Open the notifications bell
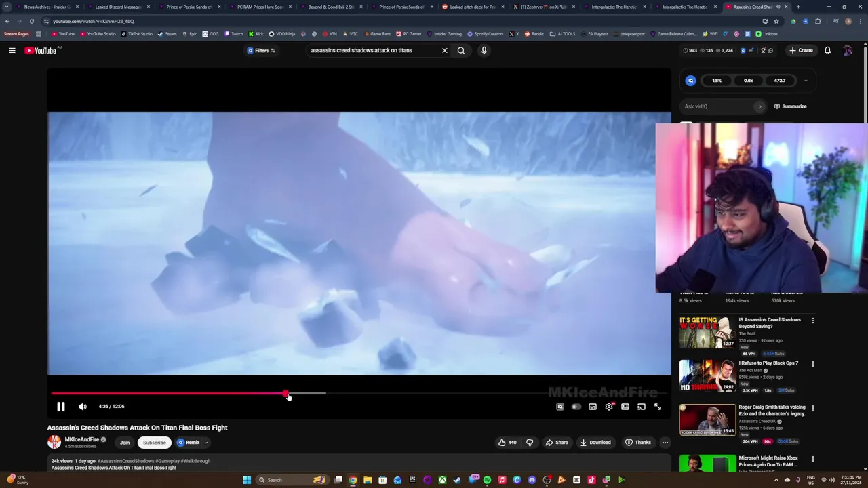868x488 pixels. (827, 50)
